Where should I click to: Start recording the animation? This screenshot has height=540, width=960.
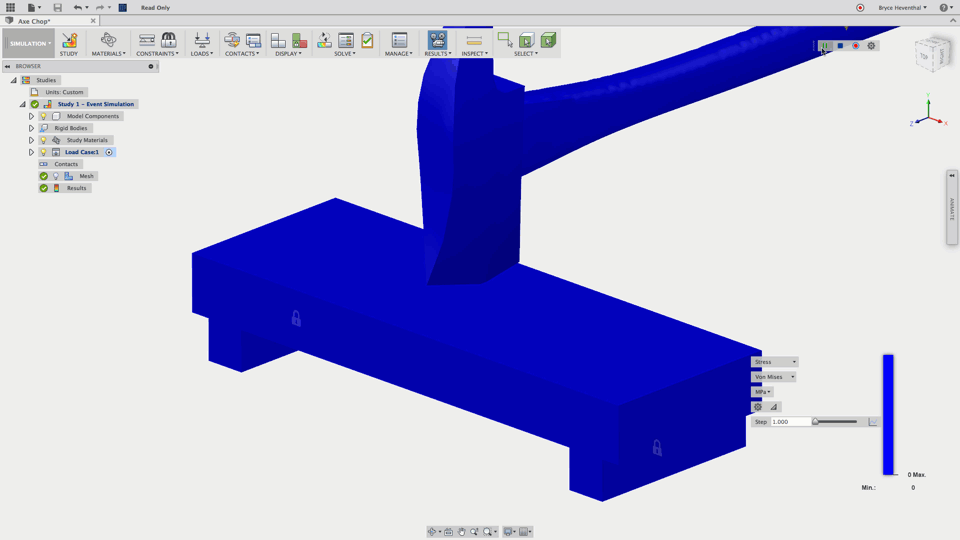click(x=856, y=46)
